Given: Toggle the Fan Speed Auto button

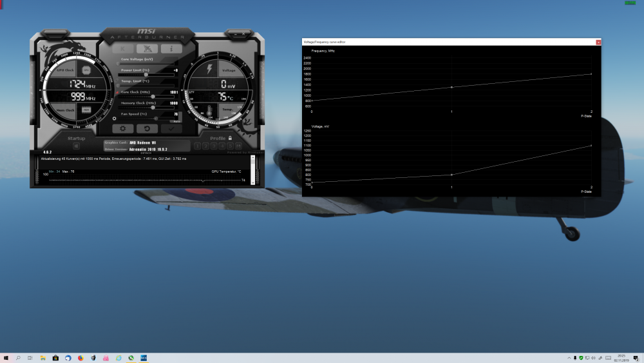Looking at the screenshot, I should (x=175, y=121).
